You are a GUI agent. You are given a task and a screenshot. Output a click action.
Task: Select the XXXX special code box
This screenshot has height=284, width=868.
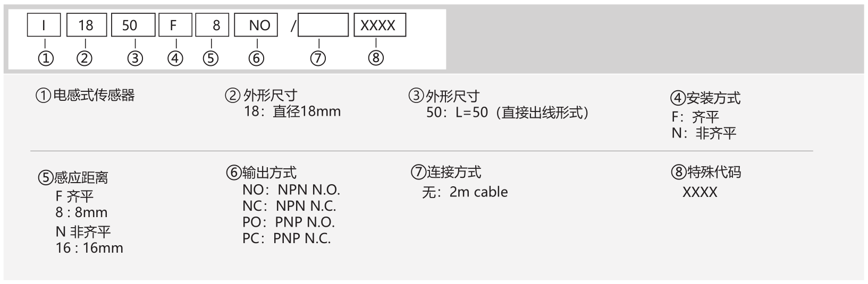coord(380,25)
